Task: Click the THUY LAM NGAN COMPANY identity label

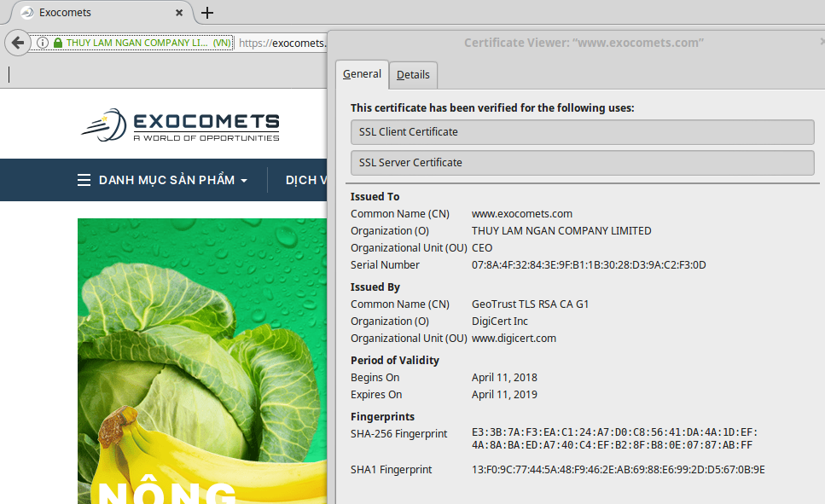Action: point(148,43)
